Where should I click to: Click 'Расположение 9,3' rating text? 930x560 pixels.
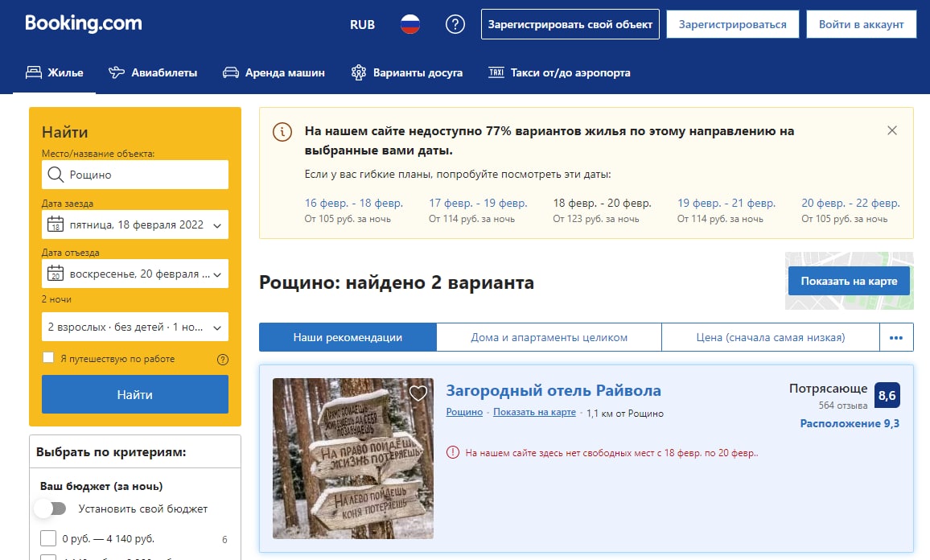pos(850,423)
